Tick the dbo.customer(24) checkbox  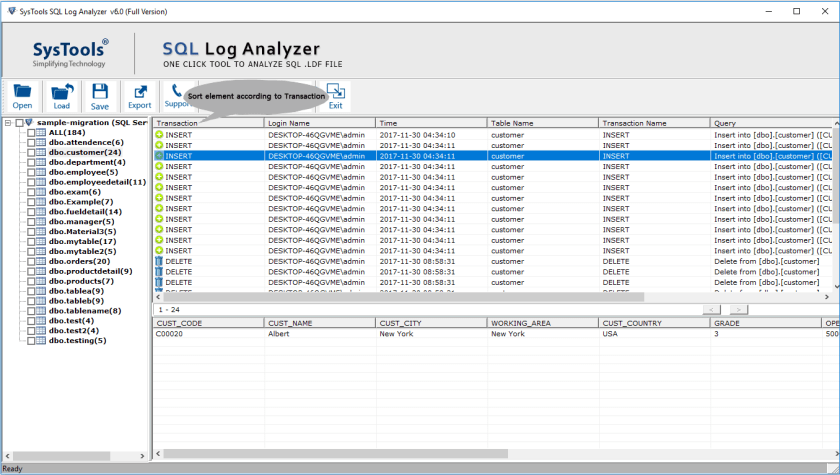(x=31, y=152)
